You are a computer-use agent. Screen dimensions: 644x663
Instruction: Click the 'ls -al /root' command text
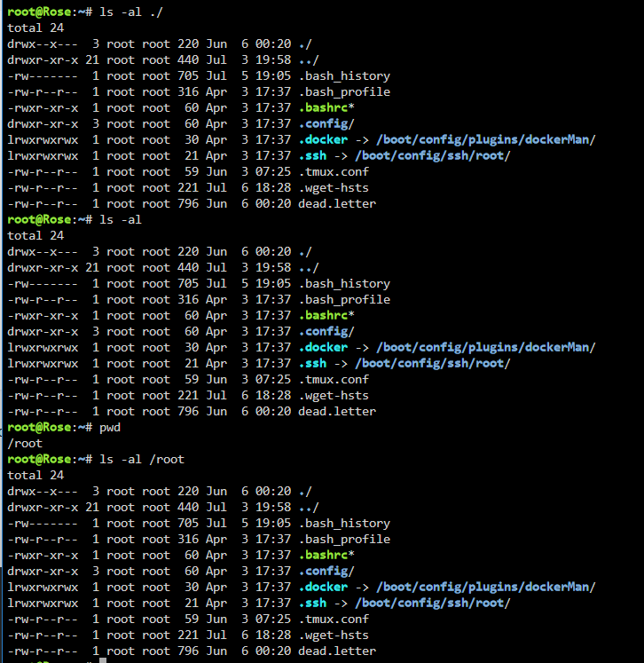tap(142, 460)
